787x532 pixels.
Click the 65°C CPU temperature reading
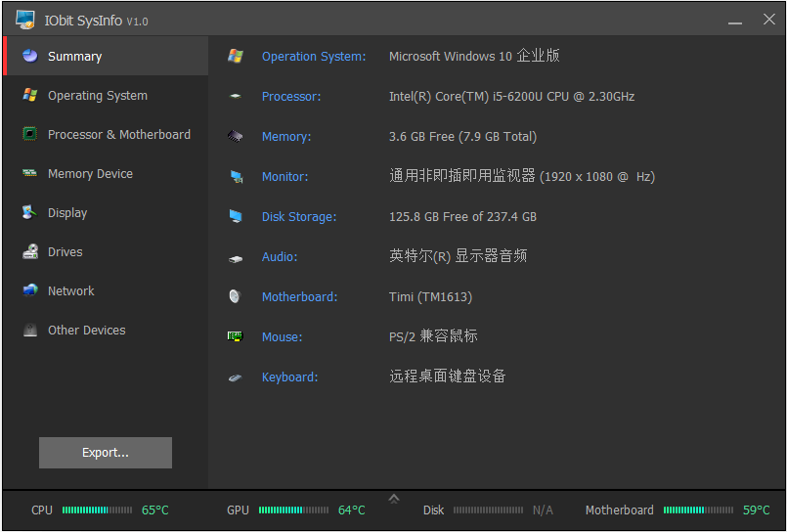point(155,510)
